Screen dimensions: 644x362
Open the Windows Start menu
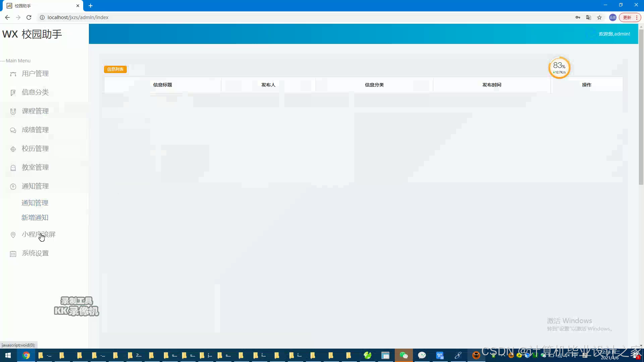8,355
